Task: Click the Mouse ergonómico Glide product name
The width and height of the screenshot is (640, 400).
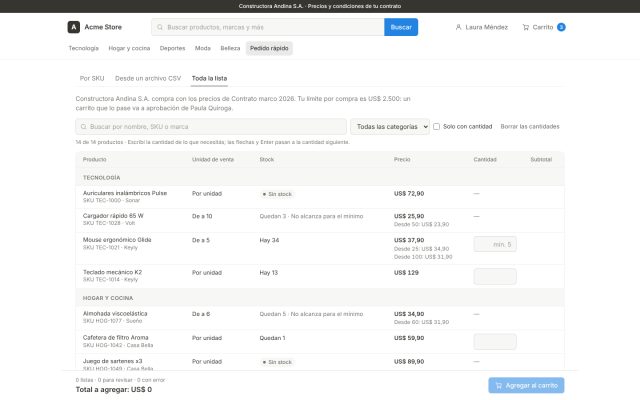Action: (x=117, y=240)
